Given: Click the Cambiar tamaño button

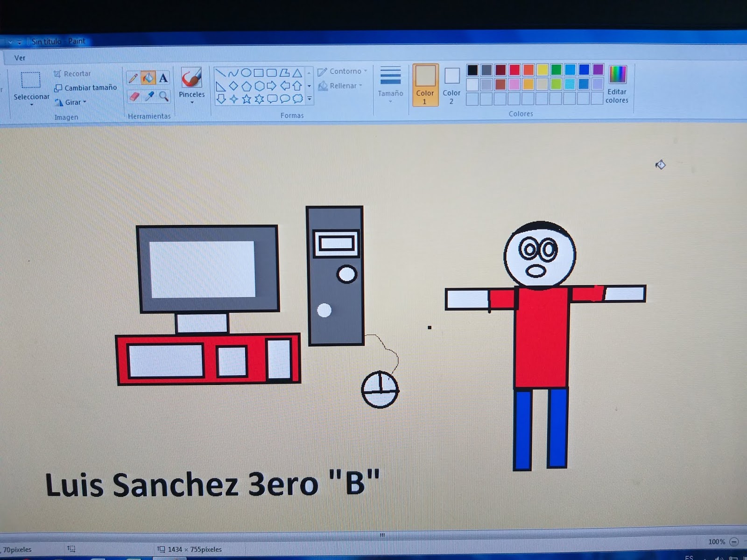Looking at the screenshot, I should [x=85, y=87].
